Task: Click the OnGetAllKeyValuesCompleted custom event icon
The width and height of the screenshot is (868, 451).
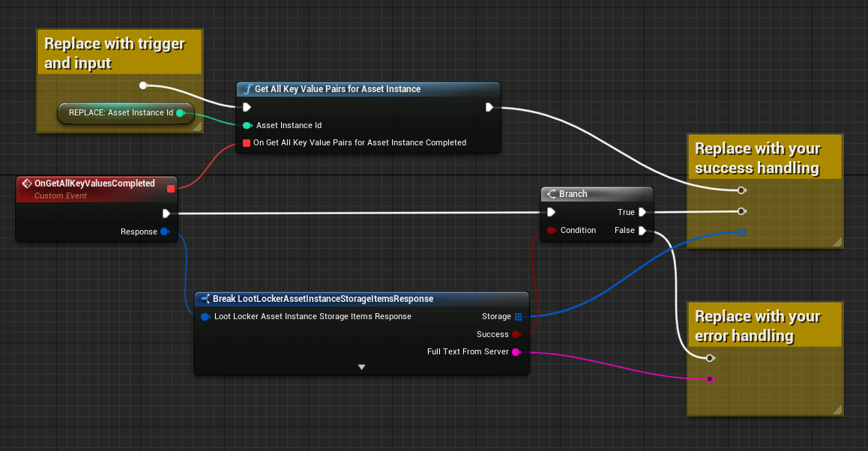Action: pyautogui.click(x=26, y=184)
